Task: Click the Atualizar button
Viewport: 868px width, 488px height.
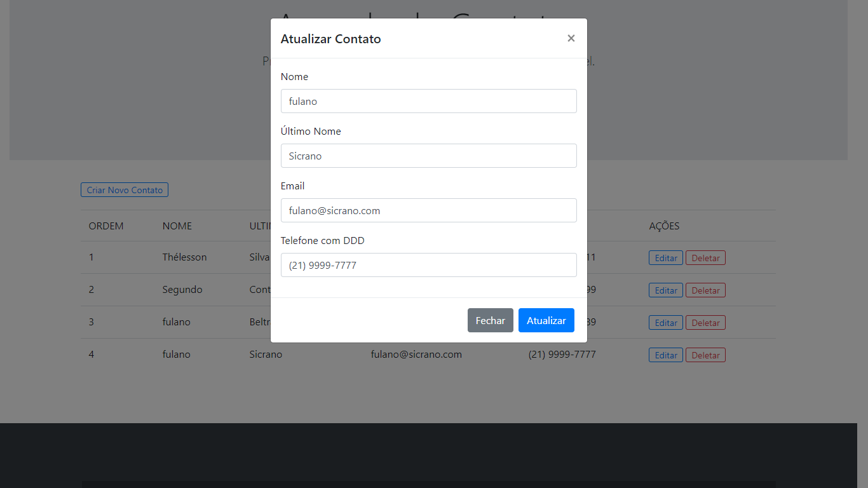Action: pyautogui.click(x=546, y=320)
